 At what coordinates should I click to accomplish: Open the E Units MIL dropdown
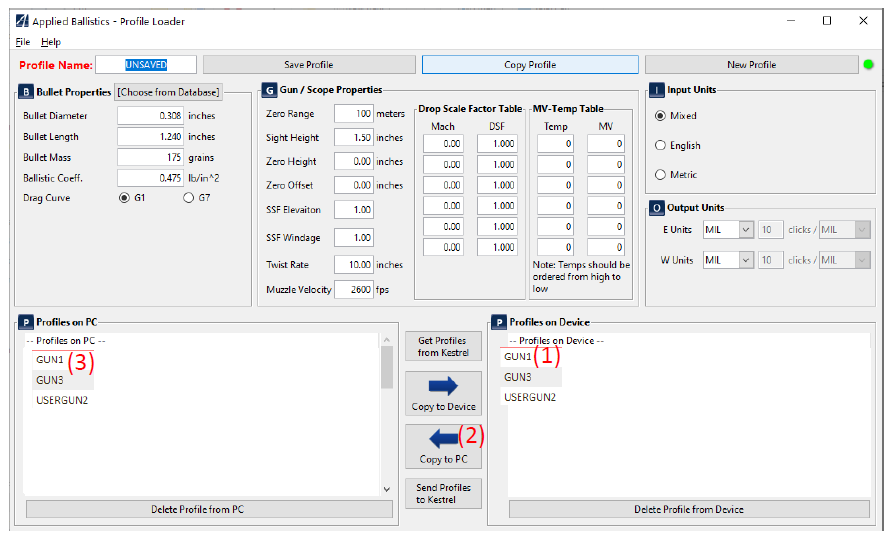tap(729, 230)
